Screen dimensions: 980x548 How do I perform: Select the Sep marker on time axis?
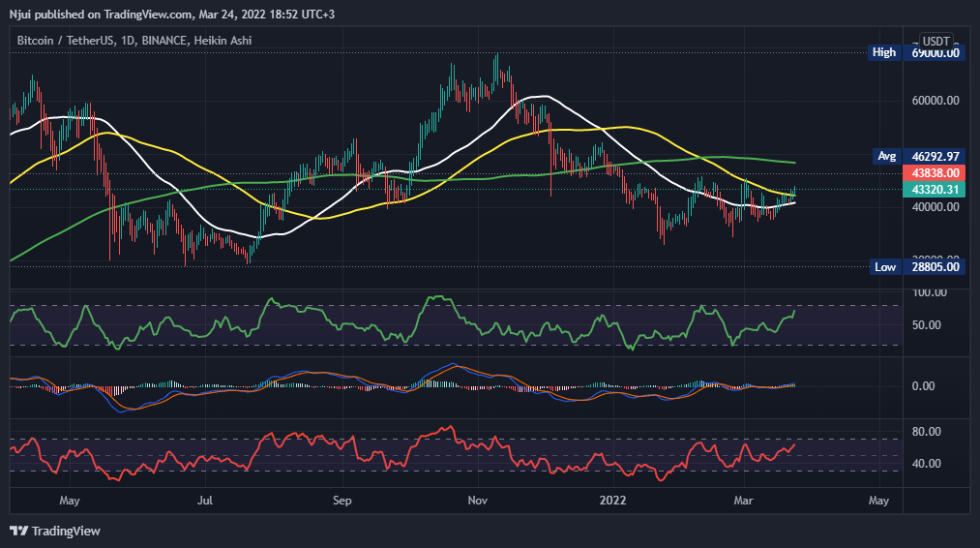click(342, 501)
